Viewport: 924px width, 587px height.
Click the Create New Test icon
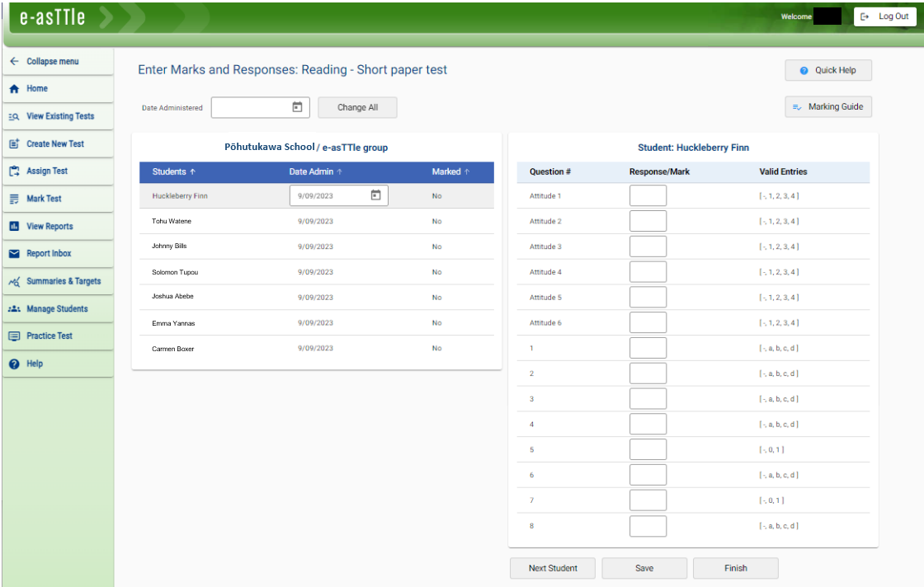tap(14, 143)
